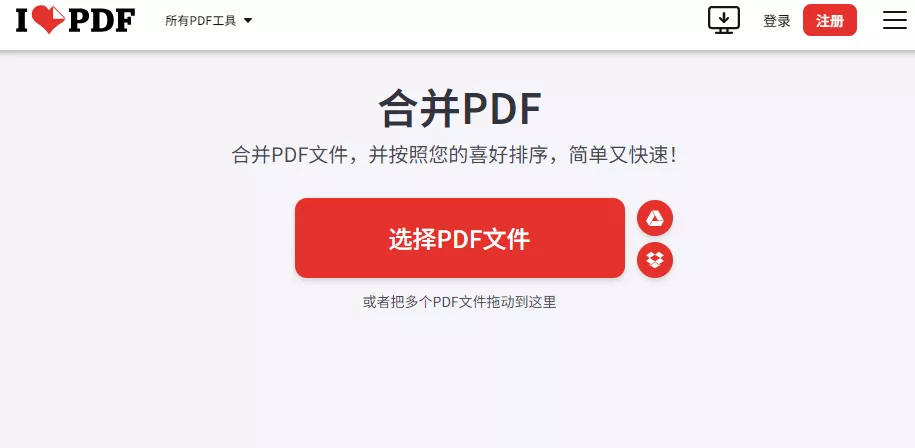The height and width of the screenshot is (448, 915).
Task: Select files from Dropbox icon
Action: pyautogui.click(x=655, y=260)
